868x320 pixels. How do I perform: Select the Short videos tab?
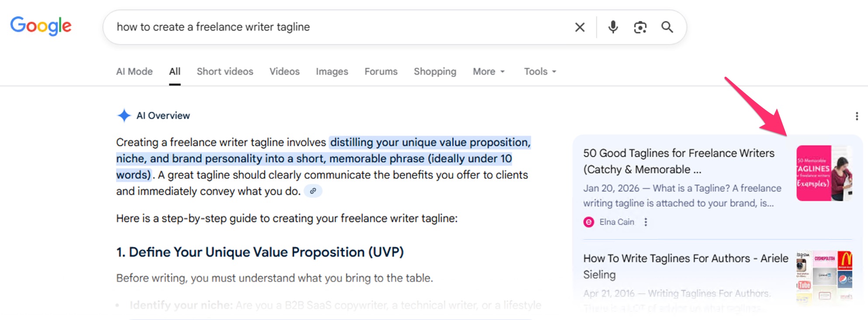[x=225, y=71]
